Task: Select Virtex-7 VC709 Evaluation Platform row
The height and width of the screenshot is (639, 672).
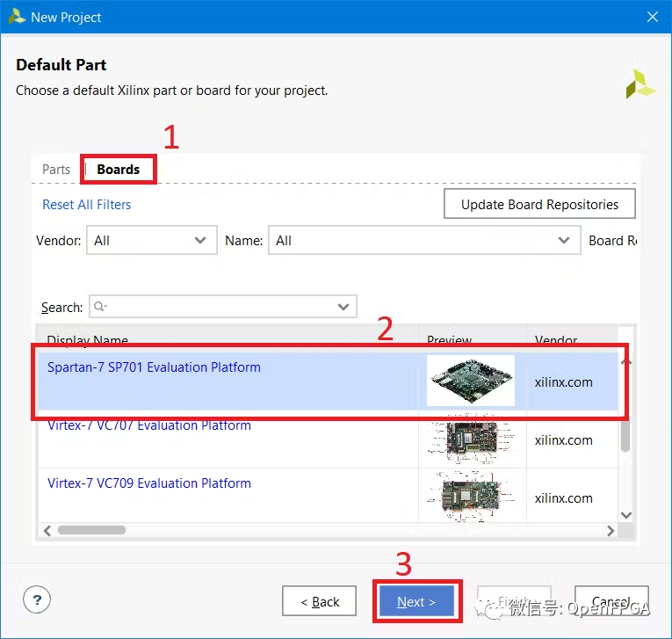Action: [328, 497]
